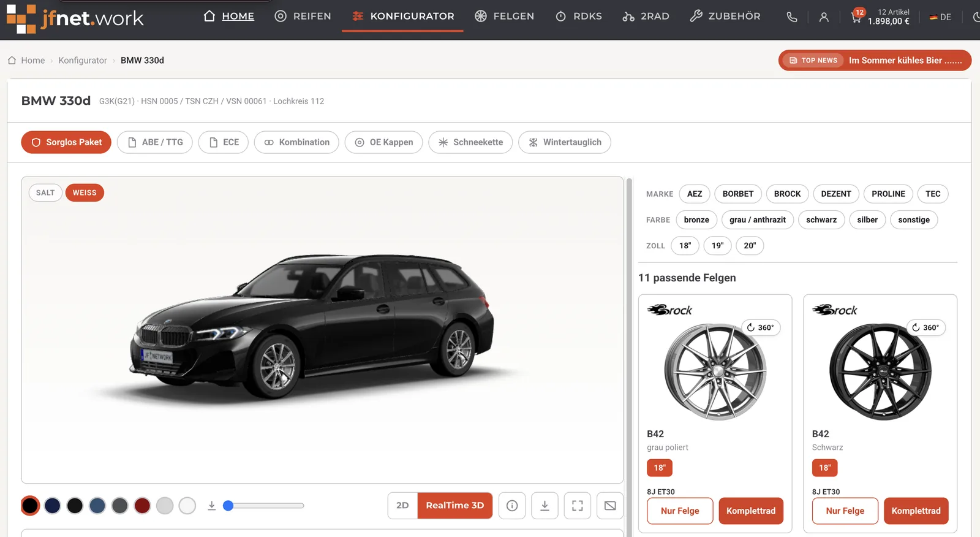
Task: Filter by 20" wheel size
Action: (750, 245)
